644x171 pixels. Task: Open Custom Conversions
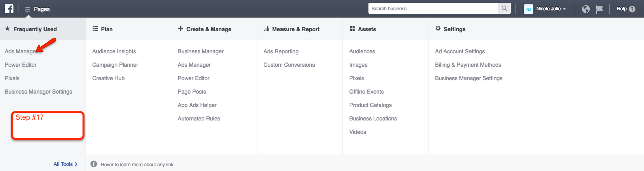[x=289, y=65]
